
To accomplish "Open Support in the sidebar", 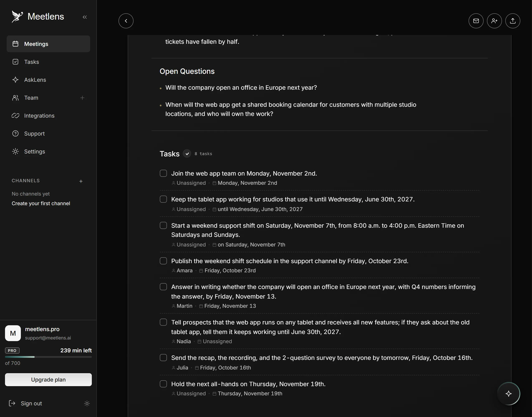I will pyautogui.click(x=48, y=134).
